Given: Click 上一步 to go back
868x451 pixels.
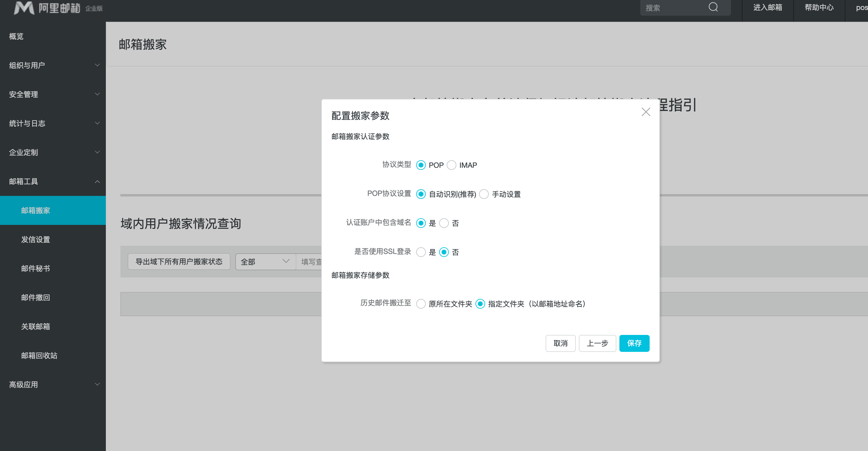Looking at the screenshot, I should pyautogui.click(x=597, y=343).
